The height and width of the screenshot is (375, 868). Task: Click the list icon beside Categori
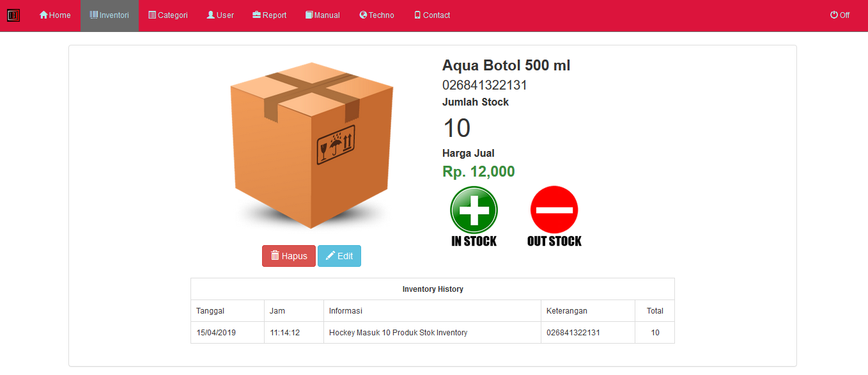pyautogui.click(x=152, y=15)
